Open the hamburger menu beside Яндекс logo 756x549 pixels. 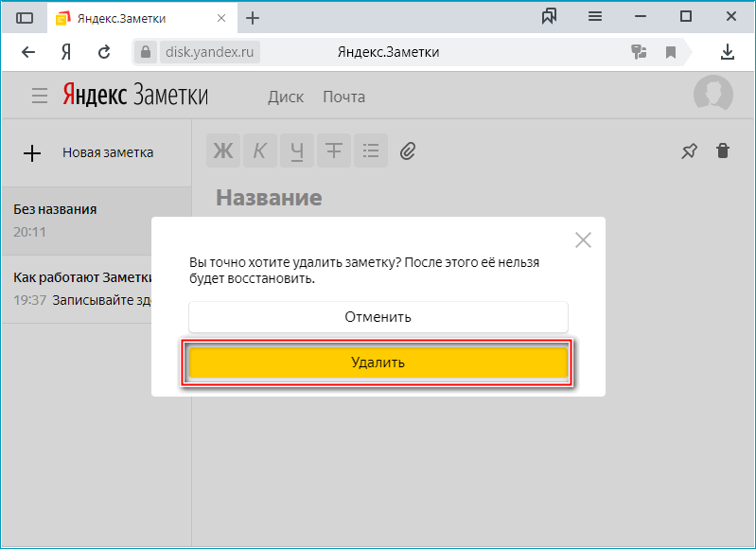click(x=39, y=96)
